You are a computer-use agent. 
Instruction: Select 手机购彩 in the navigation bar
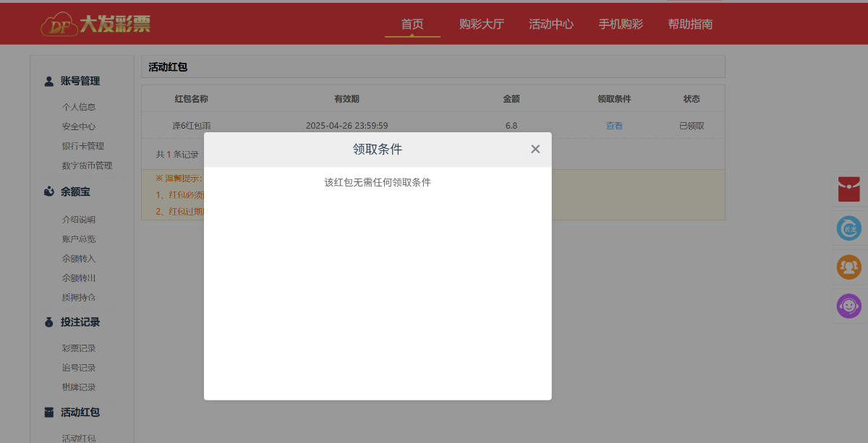coord(621,24)
